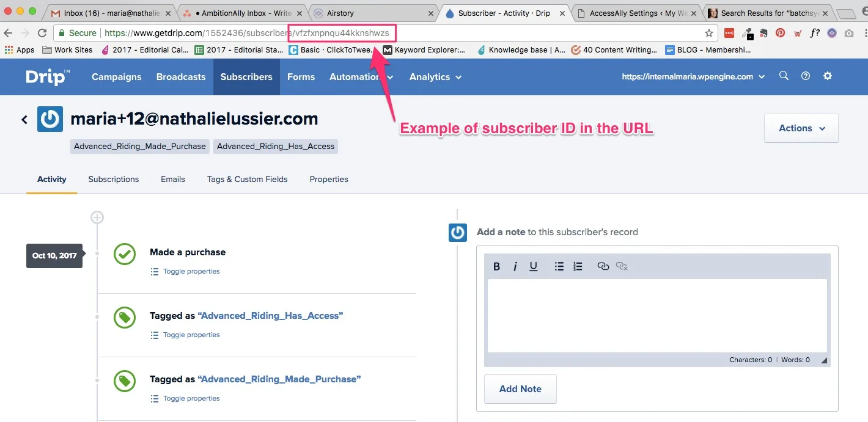Toggle properties under Made a purchase
This screenshot has width=868, height=422.
[x=185, y=271]
